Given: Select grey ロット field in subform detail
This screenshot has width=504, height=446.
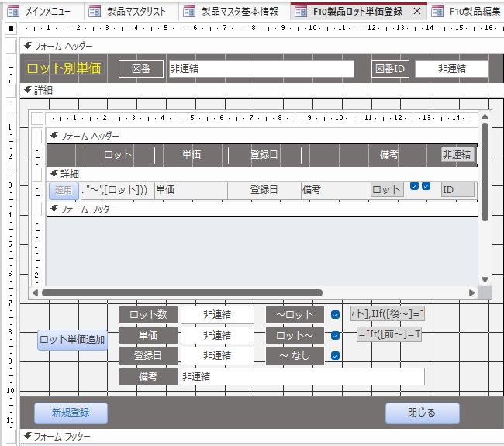Looking at the screenshot, I should click(387, 190).
